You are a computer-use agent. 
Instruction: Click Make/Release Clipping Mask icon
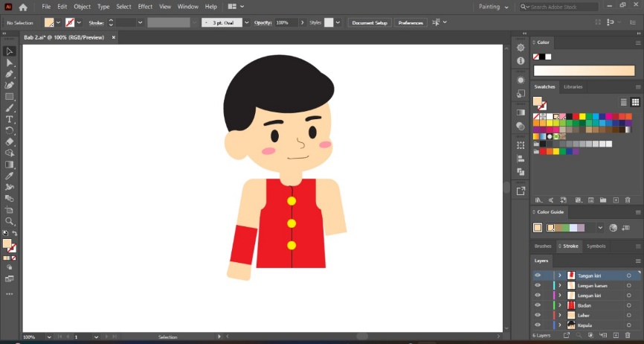[x=590, y=335]
